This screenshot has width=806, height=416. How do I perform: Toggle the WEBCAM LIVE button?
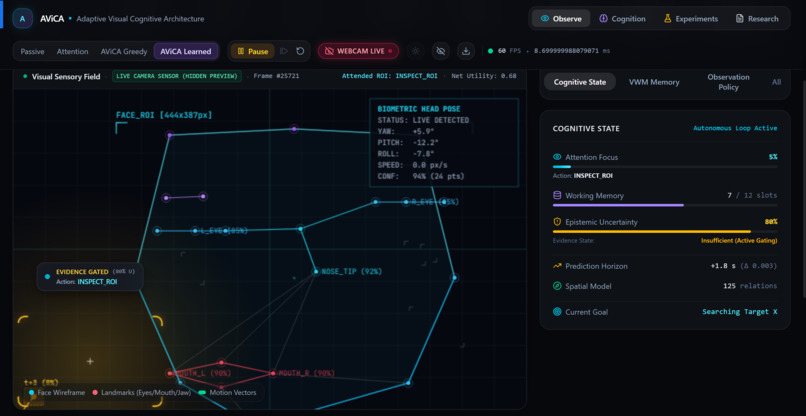[x=358, y=51]
